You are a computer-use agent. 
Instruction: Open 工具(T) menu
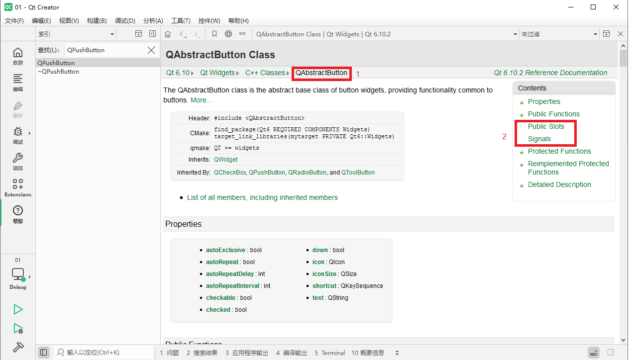point(181,20)
